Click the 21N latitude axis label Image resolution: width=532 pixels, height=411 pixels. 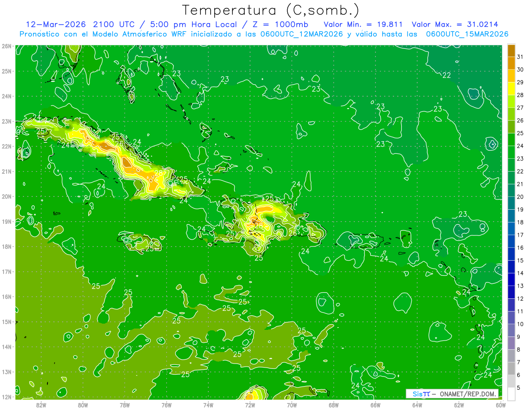[x=7, y=171]
